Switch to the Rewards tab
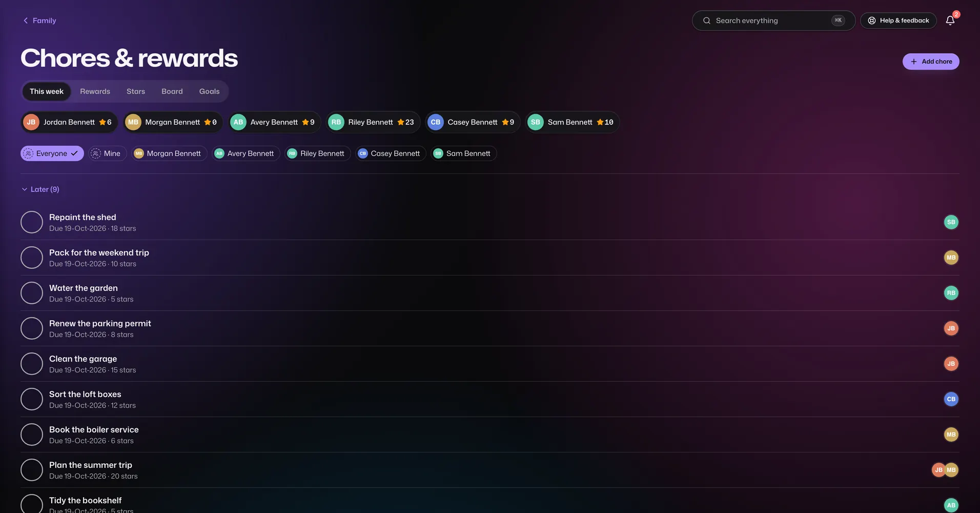 [95, 91]
